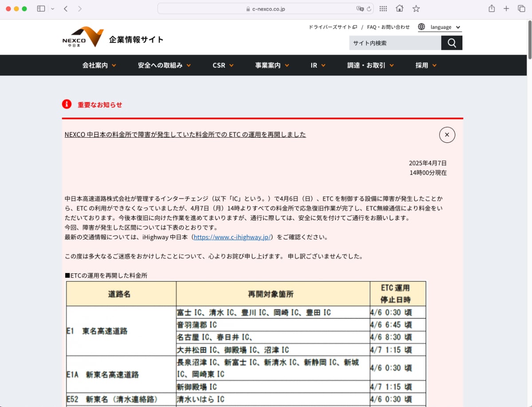Open the iHighway c-ihighway.jp link

232,237
